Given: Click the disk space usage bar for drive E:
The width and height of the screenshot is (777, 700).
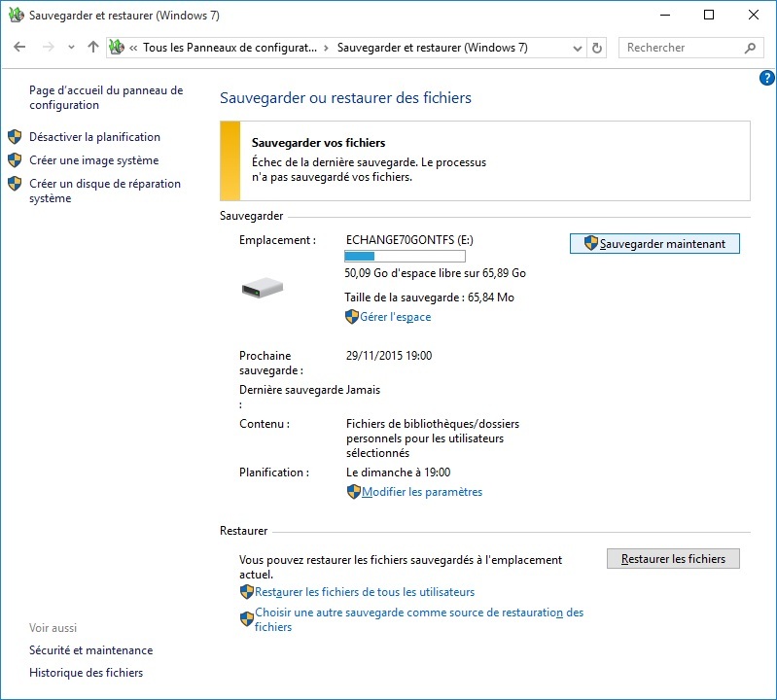Looking at the screenshot, I should click(x=405, y=256).
